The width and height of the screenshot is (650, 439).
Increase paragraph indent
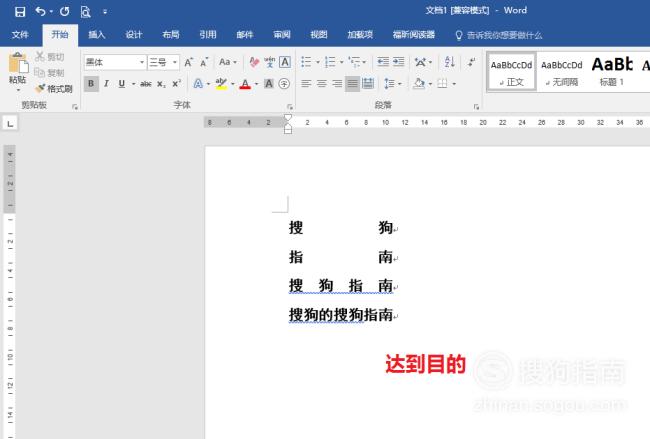(x=398, y=62)
